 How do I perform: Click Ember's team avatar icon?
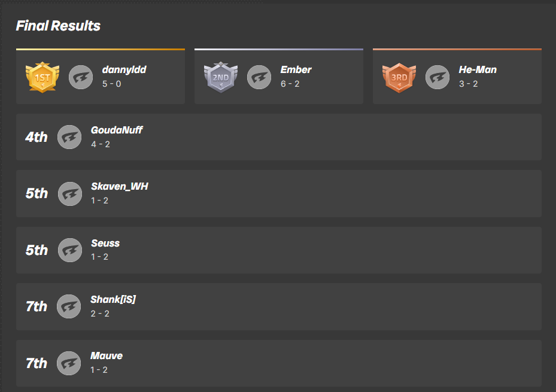coord(259,77)
